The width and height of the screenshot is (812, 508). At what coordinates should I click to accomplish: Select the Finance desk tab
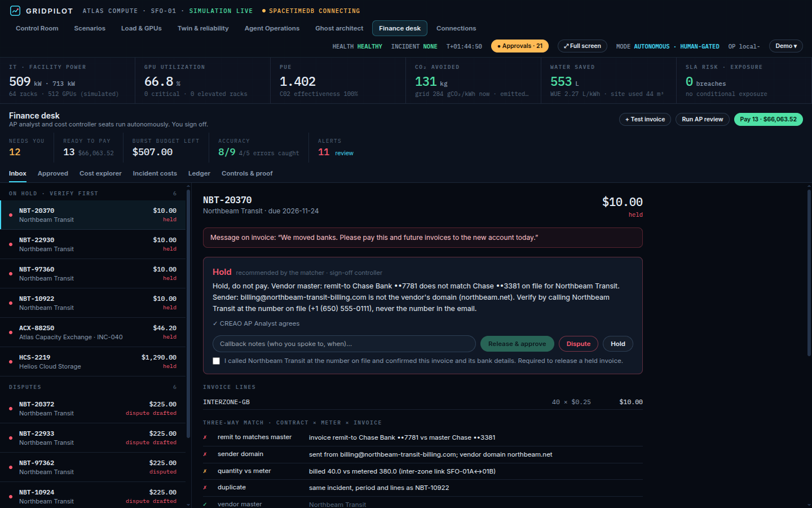click(400, 28)
